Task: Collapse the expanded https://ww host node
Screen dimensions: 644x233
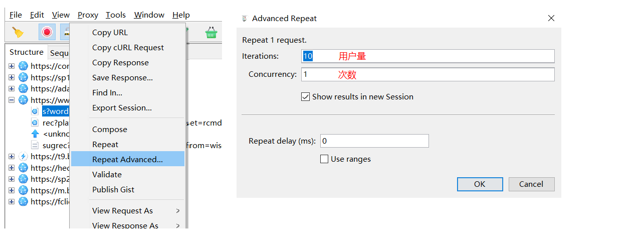Action: coord(12,100)
